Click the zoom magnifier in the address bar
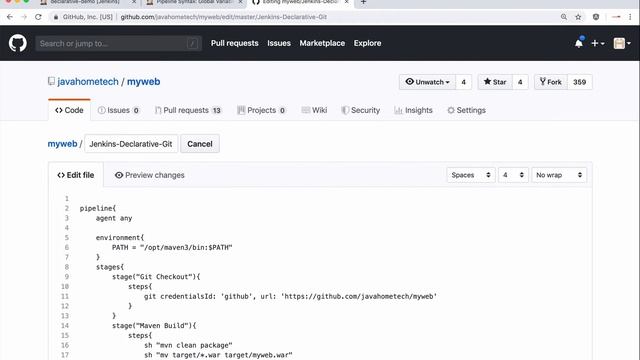This screenshot has height=360, width=640. pyautogui.click(x=564, y=17)
